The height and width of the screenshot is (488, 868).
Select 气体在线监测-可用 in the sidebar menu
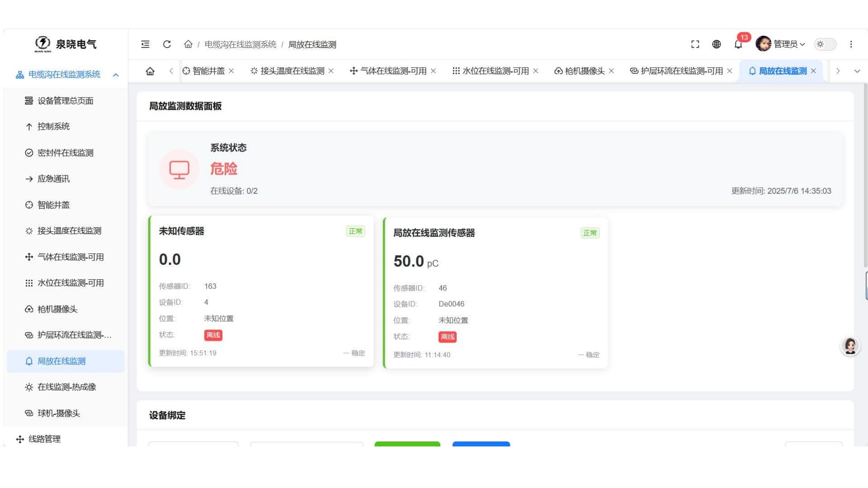click(x=66, y=257)
